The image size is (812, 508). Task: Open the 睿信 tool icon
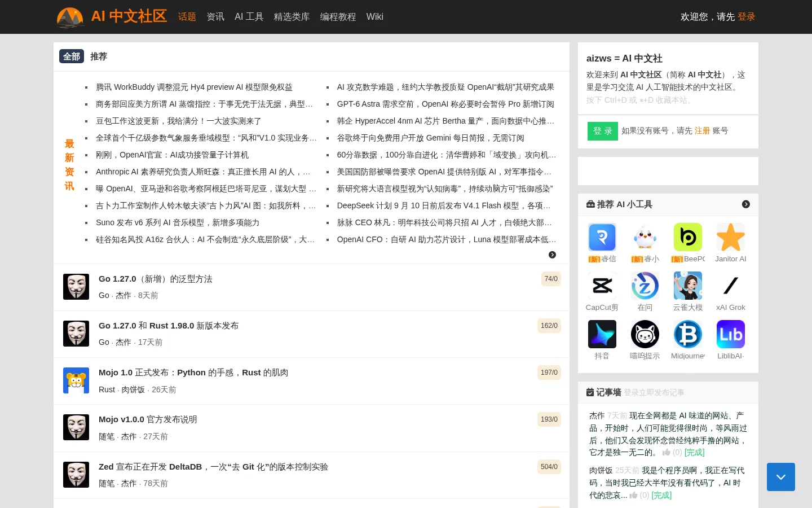(602, 237)
